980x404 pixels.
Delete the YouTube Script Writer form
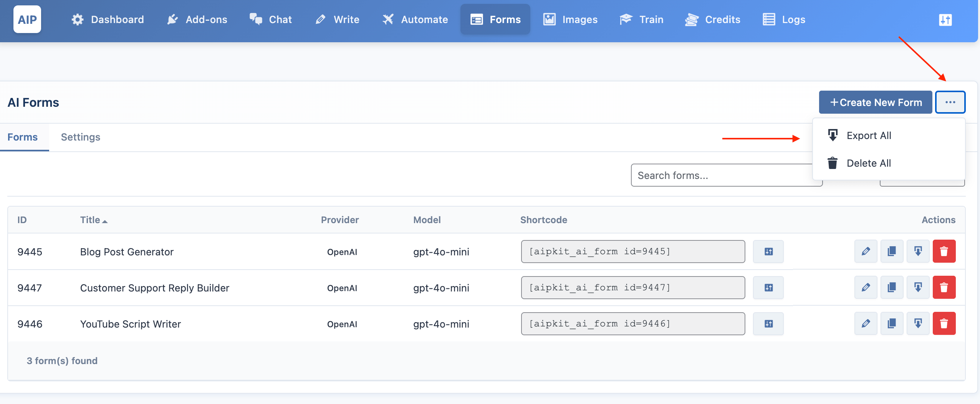pyautogui.click(x=944, y=324)
